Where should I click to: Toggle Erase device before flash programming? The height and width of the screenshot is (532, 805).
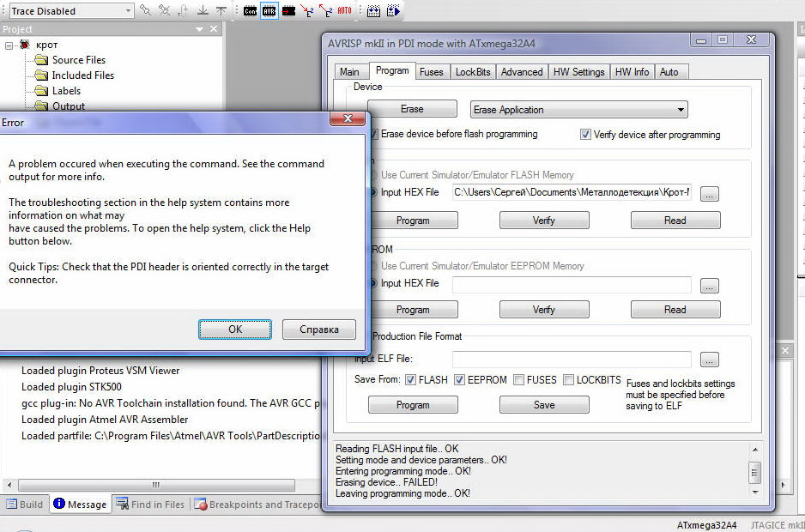pos(374,134)
